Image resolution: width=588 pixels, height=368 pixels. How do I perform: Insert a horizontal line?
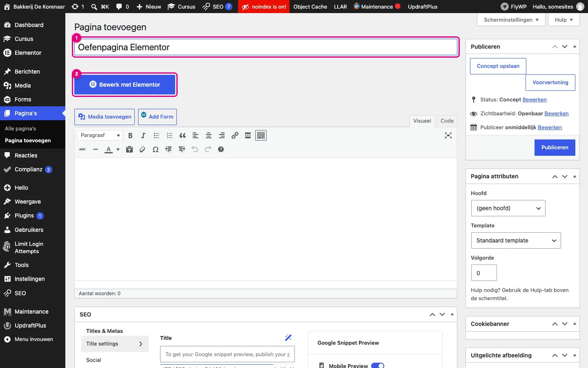click(x=96, y=149)
